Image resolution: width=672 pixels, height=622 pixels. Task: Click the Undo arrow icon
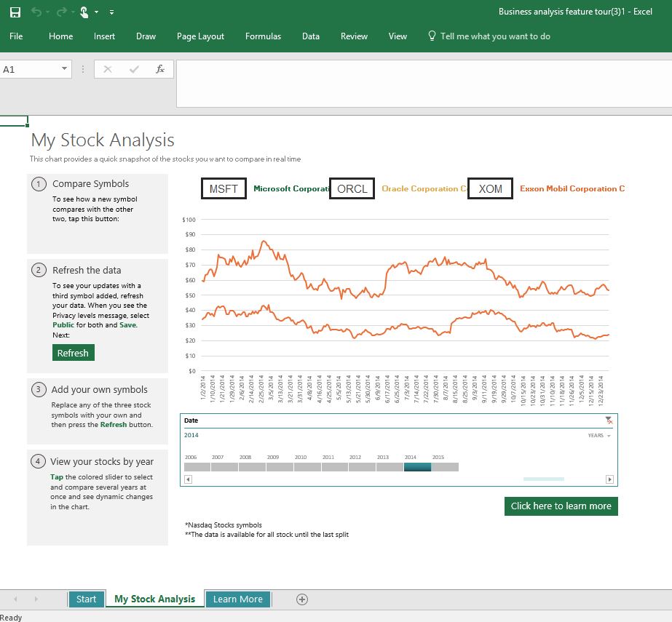pos(36,12)
